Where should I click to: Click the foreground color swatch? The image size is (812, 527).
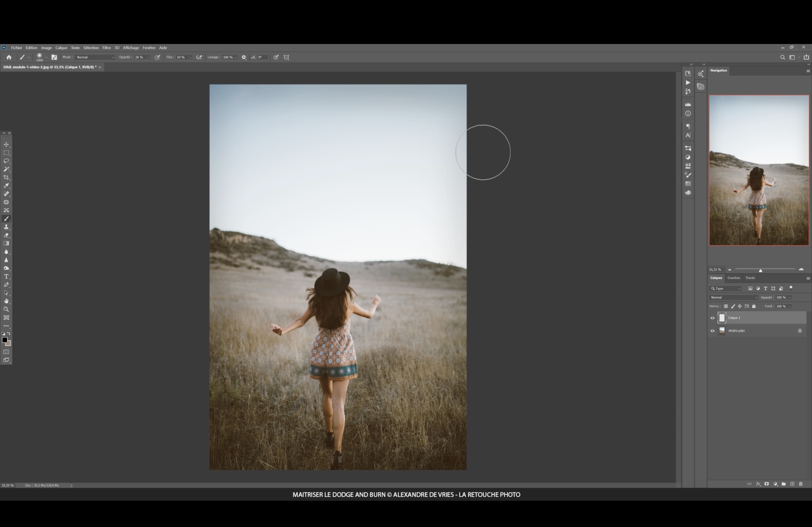coord(5,340)
